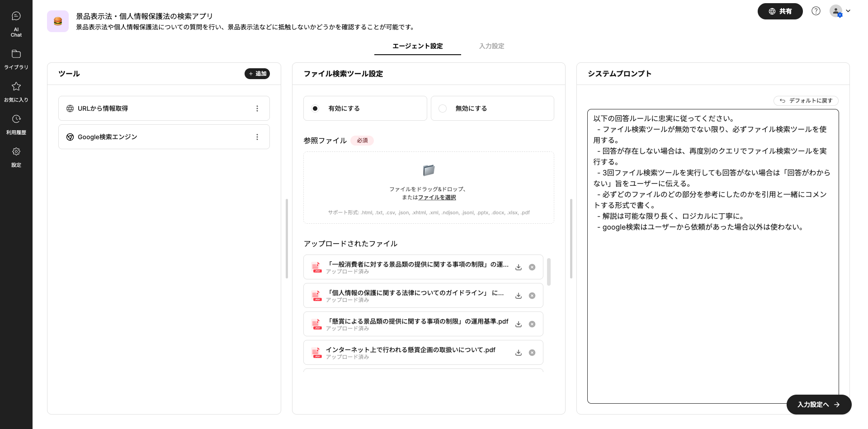
Task: Click the help question mark icon
Action: (x=816, y=11)
